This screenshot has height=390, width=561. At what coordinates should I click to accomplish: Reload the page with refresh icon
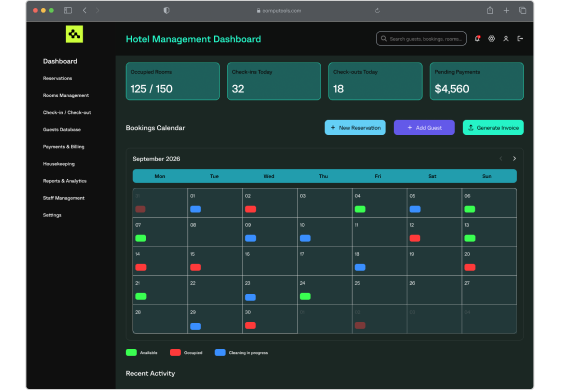click(377, 11)
